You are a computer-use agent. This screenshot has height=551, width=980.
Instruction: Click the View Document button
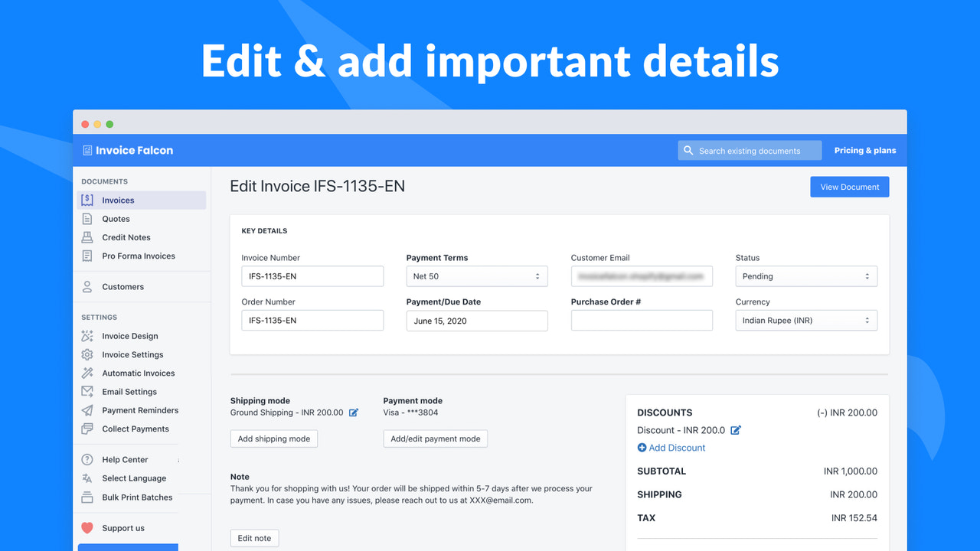[x=849, y=186]
